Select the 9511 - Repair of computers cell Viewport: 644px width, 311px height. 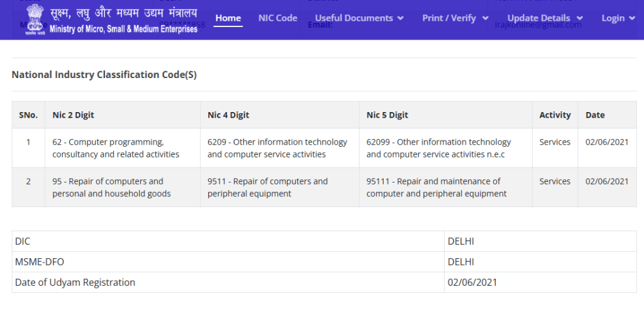click(267, 187)
